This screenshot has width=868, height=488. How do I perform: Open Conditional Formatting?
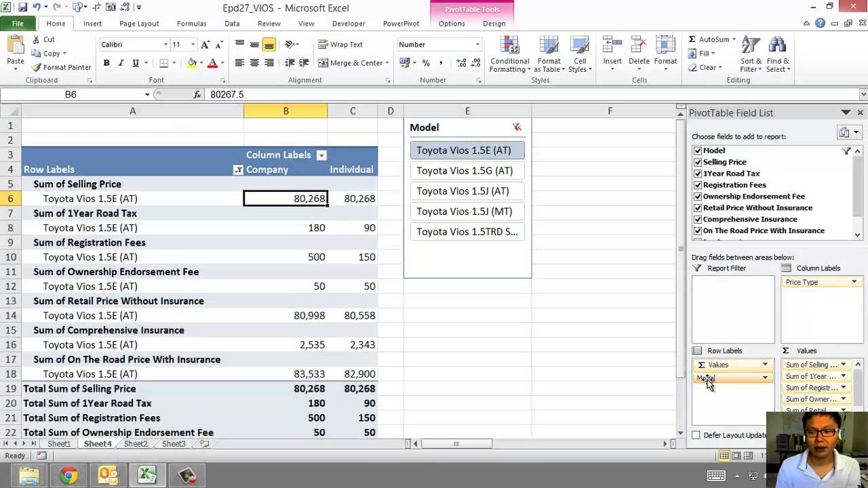point(509,55)
